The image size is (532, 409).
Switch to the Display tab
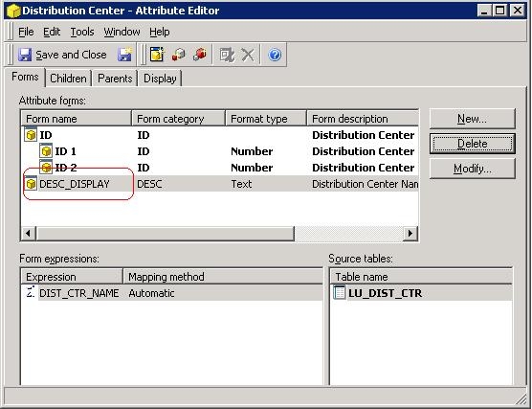[x=160, y=79]
